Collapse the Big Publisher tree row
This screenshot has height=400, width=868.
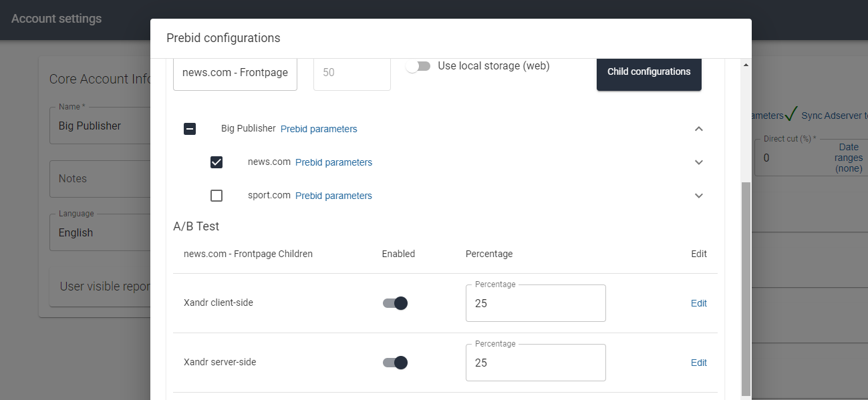tap(699, 129)
